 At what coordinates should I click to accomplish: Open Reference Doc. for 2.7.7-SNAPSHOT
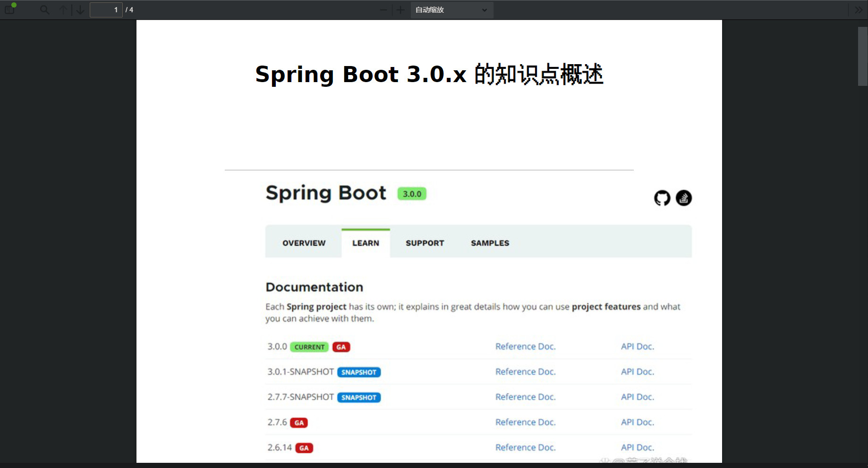[x=526, y=397]
